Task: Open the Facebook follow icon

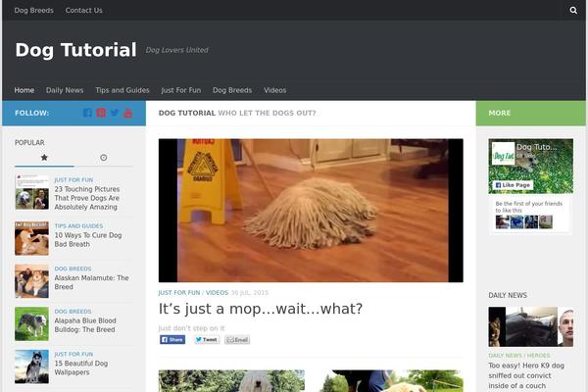Action: point(87,113)
